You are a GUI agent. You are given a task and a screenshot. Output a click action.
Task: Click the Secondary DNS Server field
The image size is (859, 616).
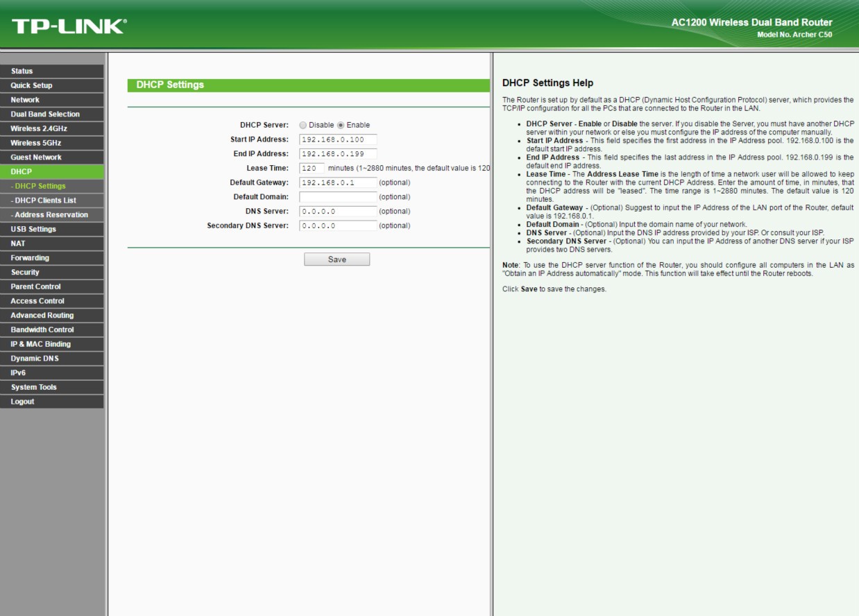click(x=337, y=225)
